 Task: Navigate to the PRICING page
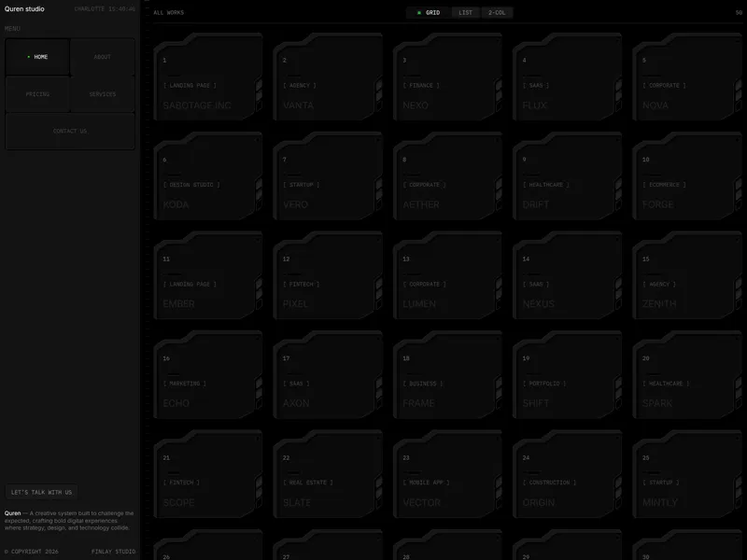coord(37,94)
